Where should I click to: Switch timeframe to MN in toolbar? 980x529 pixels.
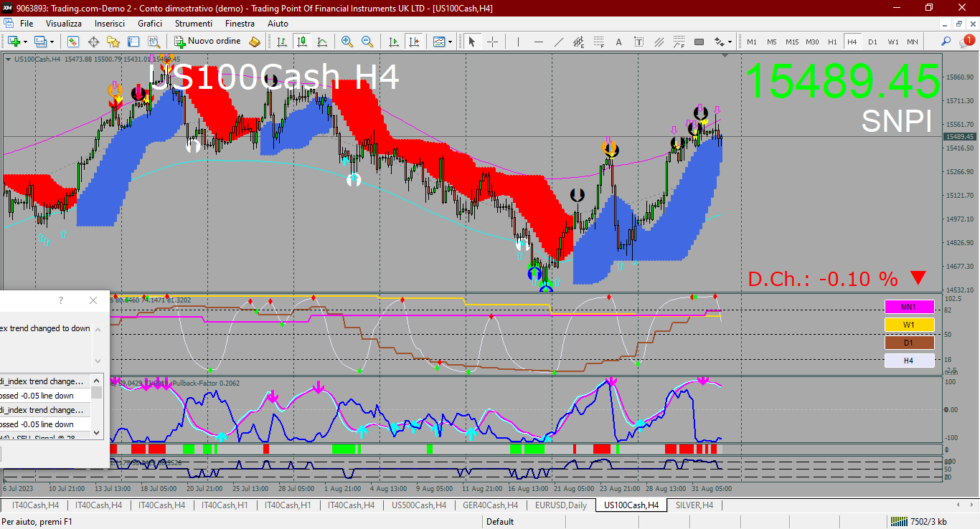pyautogui.click(x=913, y=42)
